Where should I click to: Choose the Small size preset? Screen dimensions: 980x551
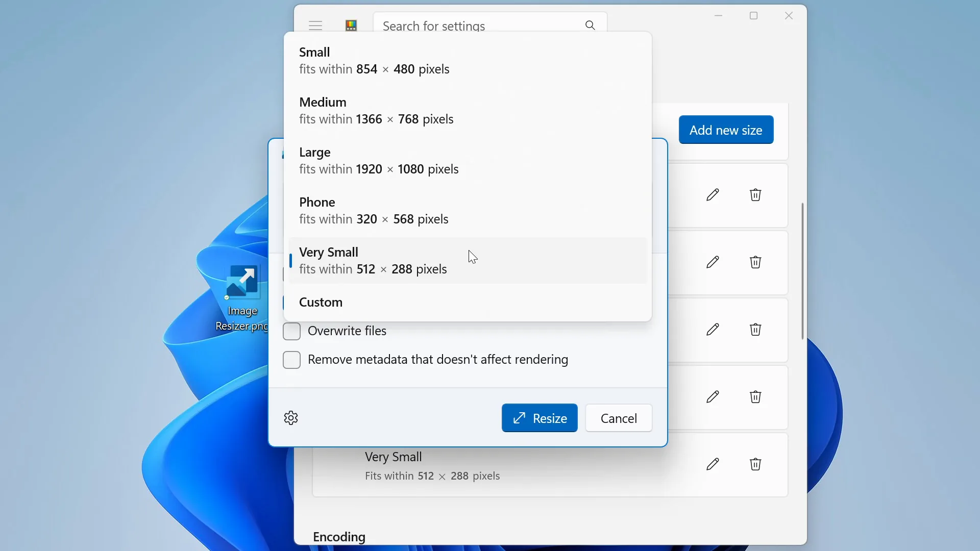point(468,61)
